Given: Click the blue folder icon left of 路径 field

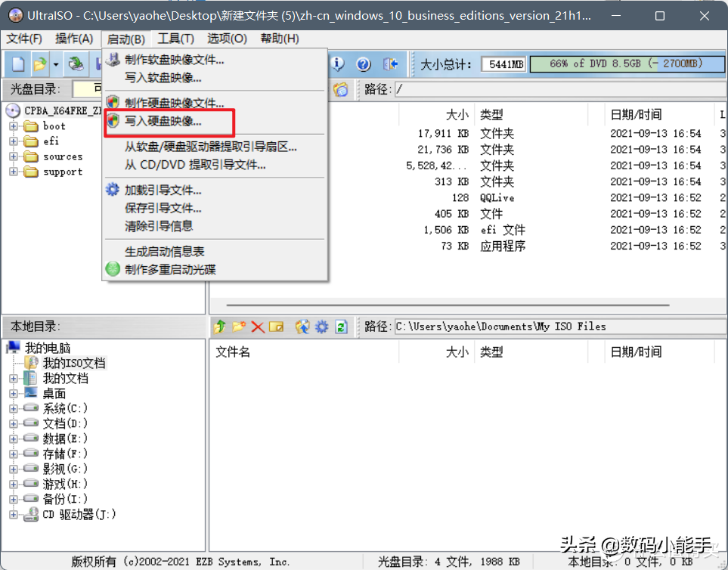Looking at the screenshot, I should pos(341,89).
